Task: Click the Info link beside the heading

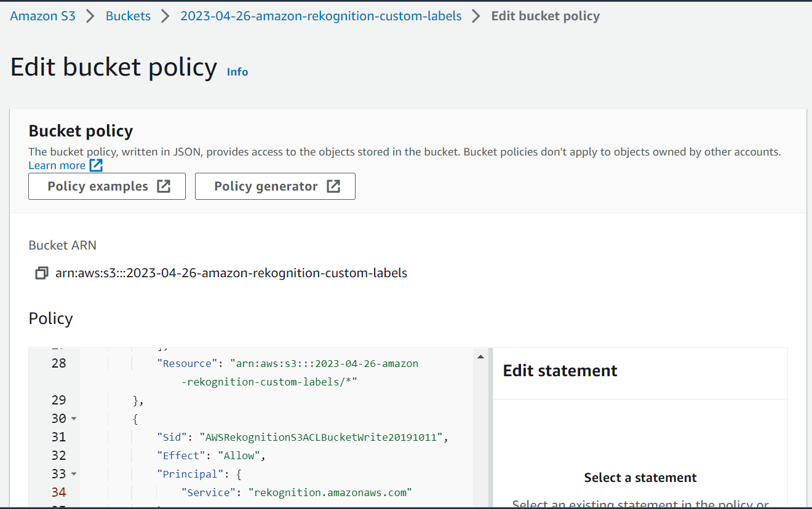Action: [237, 72]
